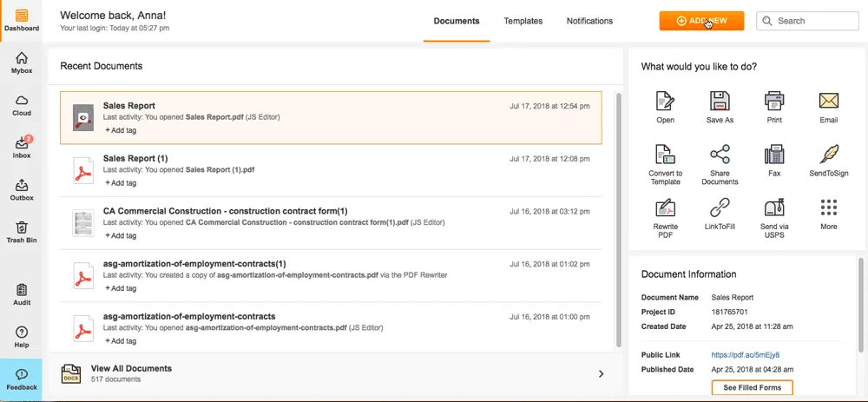Click the LinkToFill chain icon
This screenshot has height=402, width=868.
coord(720,209)
